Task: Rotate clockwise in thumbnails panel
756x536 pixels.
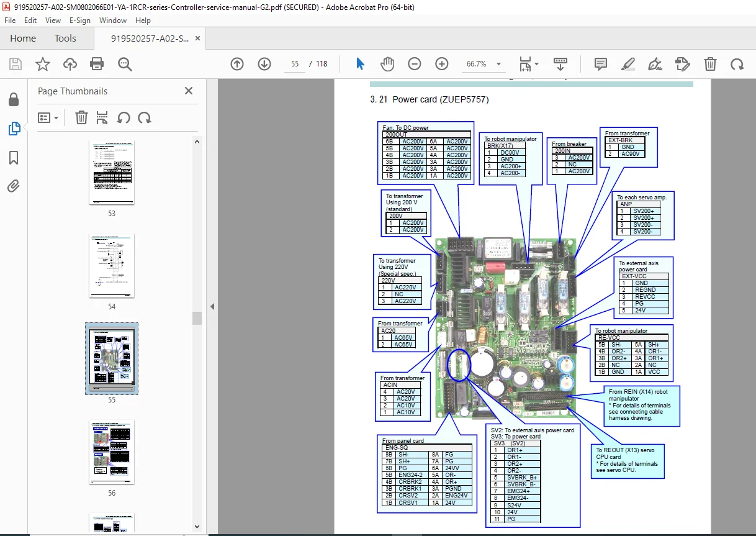Action: click(145, 117)
